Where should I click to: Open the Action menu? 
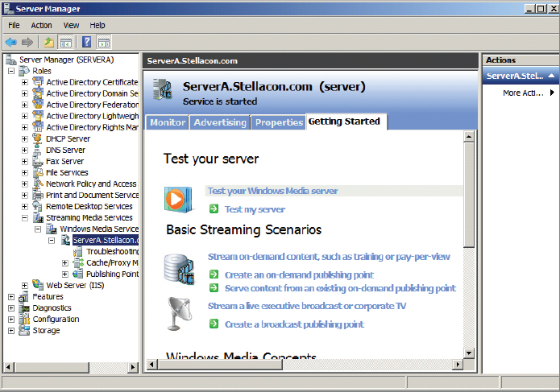[x=41, y=25]
